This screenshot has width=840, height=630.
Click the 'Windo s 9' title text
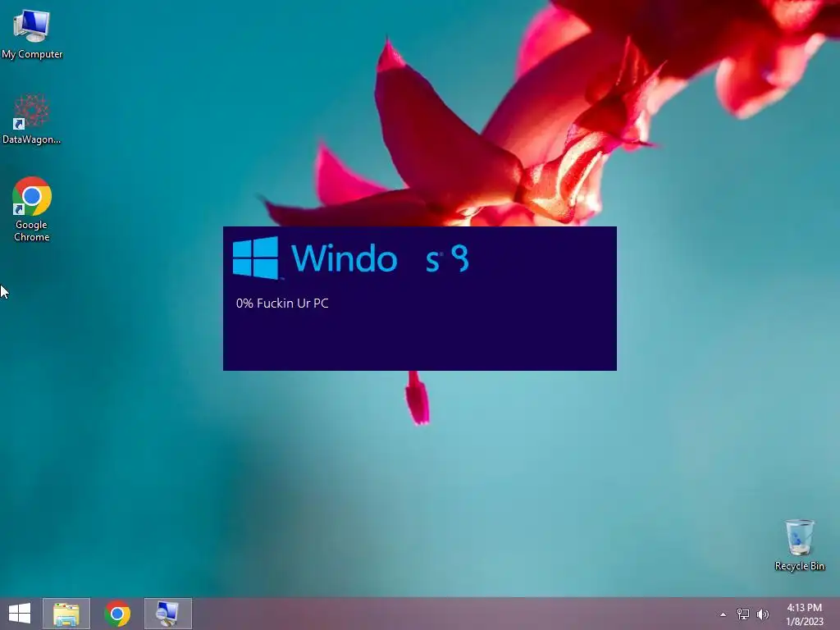[x=380, y=258]
